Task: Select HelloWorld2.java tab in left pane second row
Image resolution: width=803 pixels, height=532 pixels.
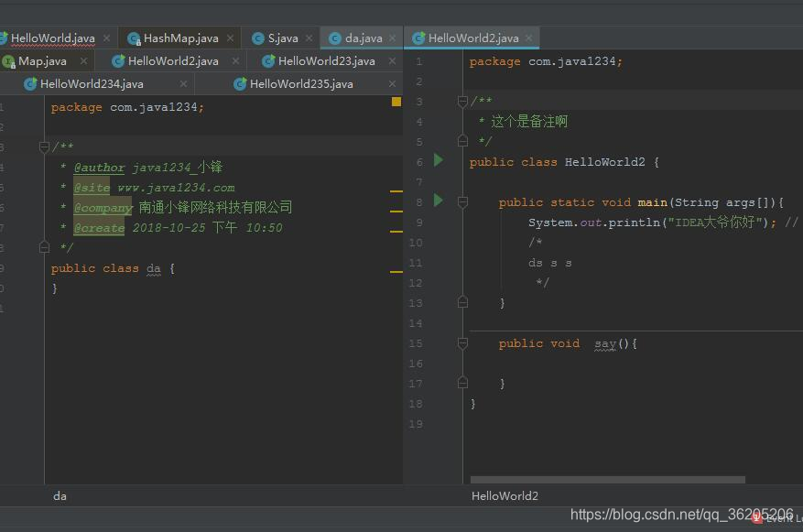Action: (173, 61)
